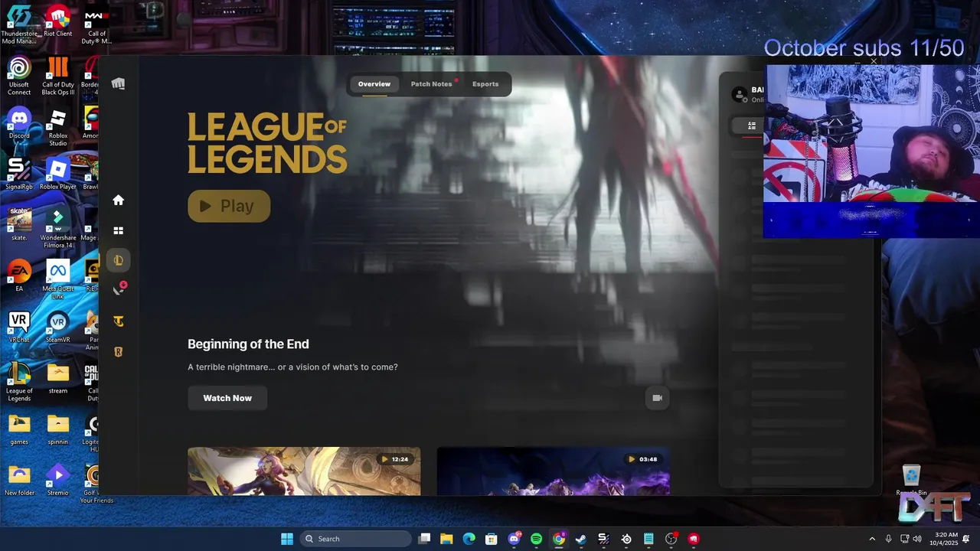Open the Patch Notes tab
This screenshot has width=980, height=551.
pos(432,84)
